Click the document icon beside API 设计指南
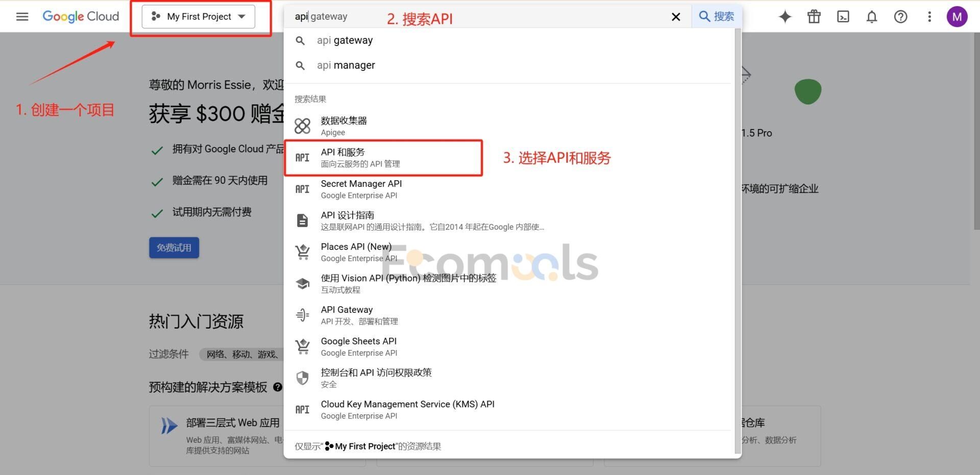This screenshot has width=980, height=475. [302, 220]
